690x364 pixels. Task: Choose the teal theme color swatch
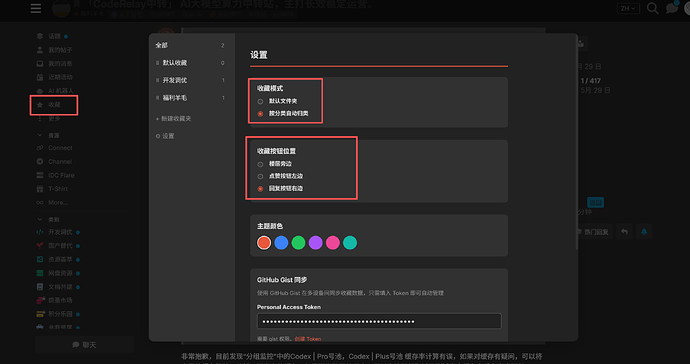350,243
